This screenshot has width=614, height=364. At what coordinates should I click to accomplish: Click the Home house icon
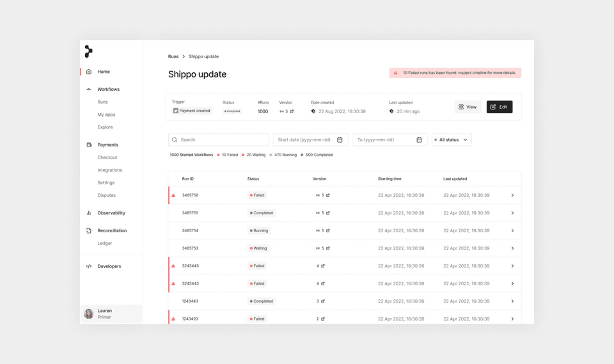(x=89, y=72)
